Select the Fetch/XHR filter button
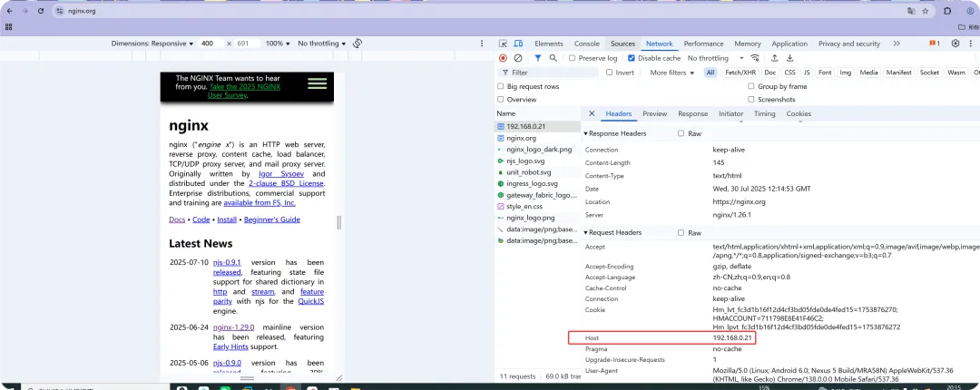980x390 pixels. pyautogui.click(x=740, y=73)
